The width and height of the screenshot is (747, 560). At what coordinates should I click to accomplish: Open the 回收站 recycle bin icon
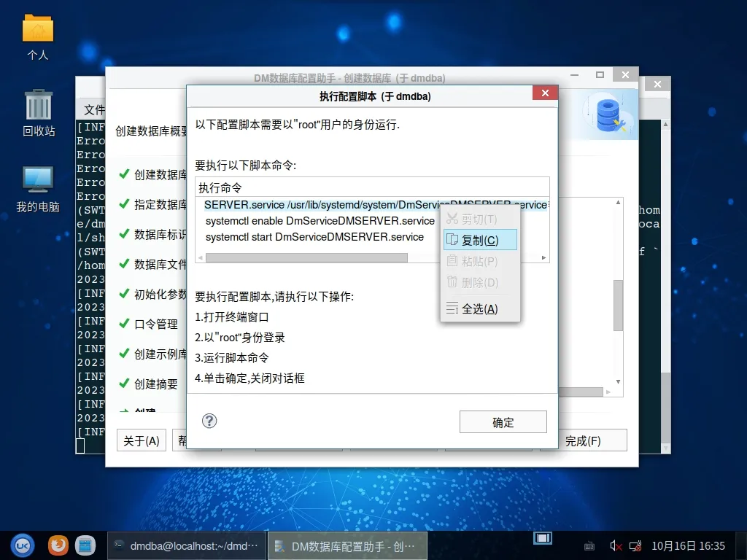[x=39, y=112]
